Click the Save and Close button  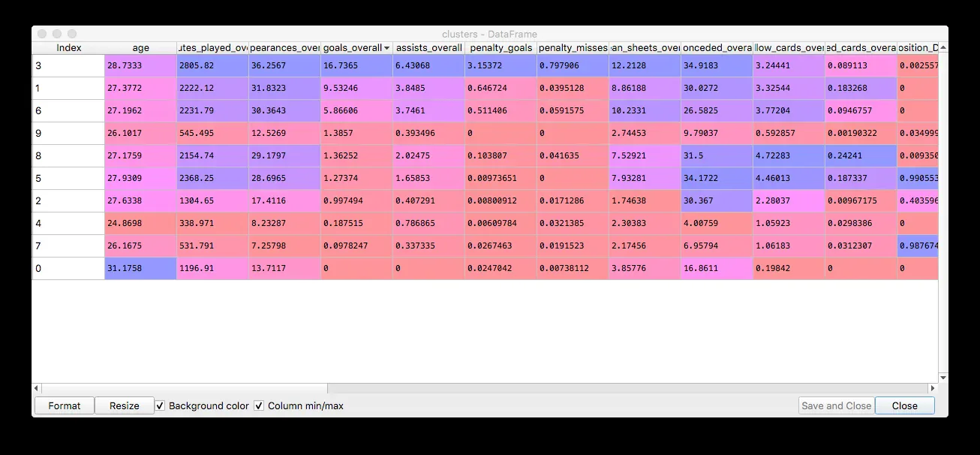(x=836, y=405)
